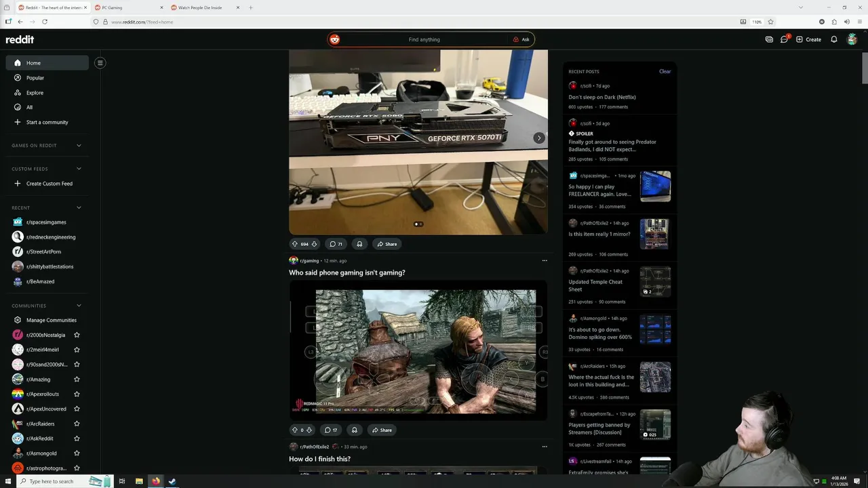Click the chat messages icon in header
The width and height of the screenshot is (868, 488).
(785, 39)
